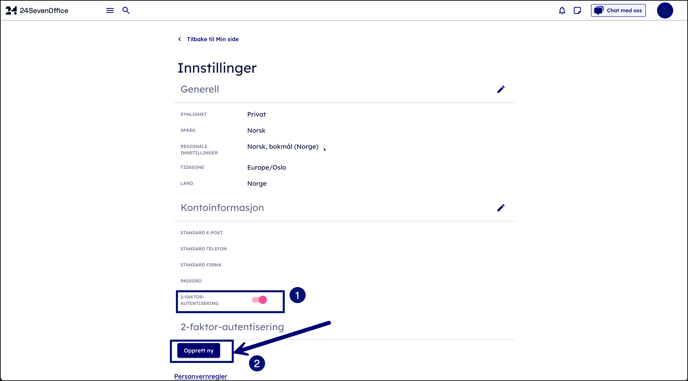Open the notes icon in header
688x381 pixels.
(x=577, y=11)
